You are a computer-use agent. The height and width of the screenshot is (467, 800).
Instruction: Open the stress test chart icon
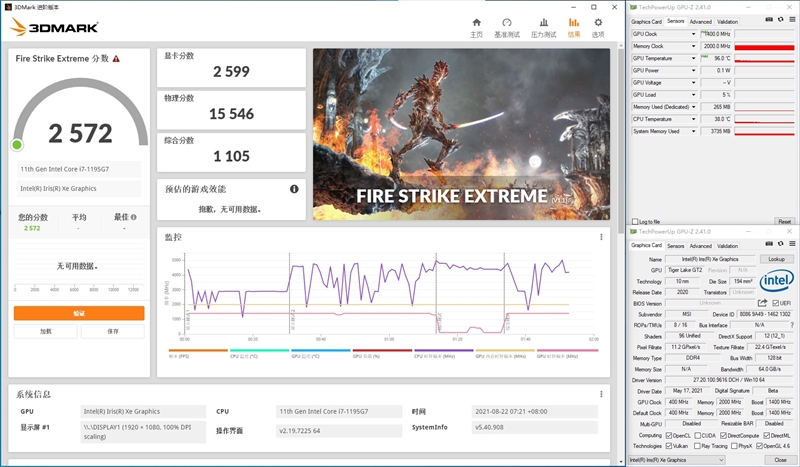coord(544,22)
